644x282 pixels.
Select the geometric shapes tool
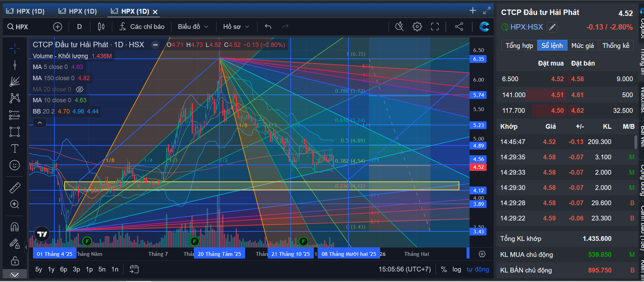pos(15,131)
